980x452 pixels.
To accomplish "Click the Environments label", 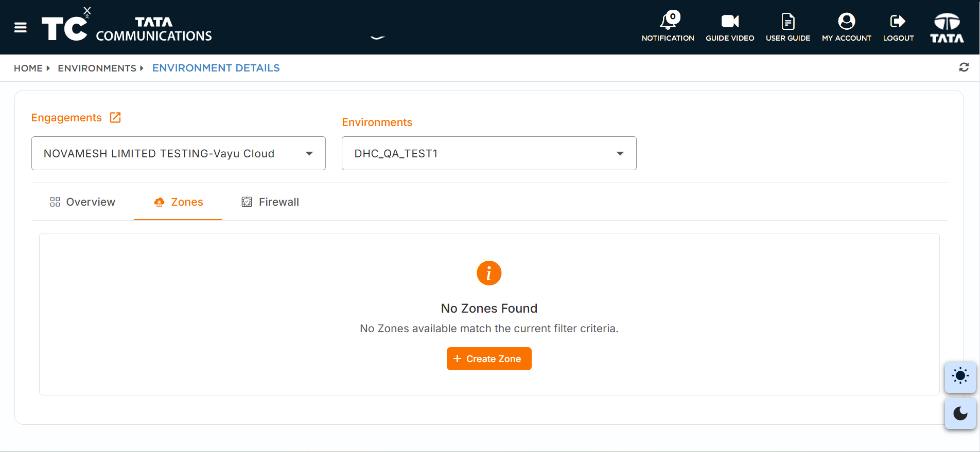I will coord(377,122).
